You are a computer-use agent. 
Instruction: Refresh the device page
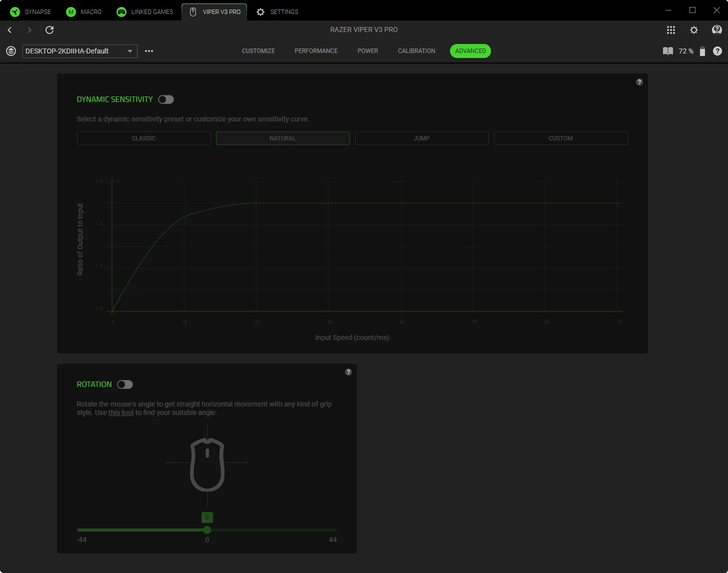tap(49, 30)
